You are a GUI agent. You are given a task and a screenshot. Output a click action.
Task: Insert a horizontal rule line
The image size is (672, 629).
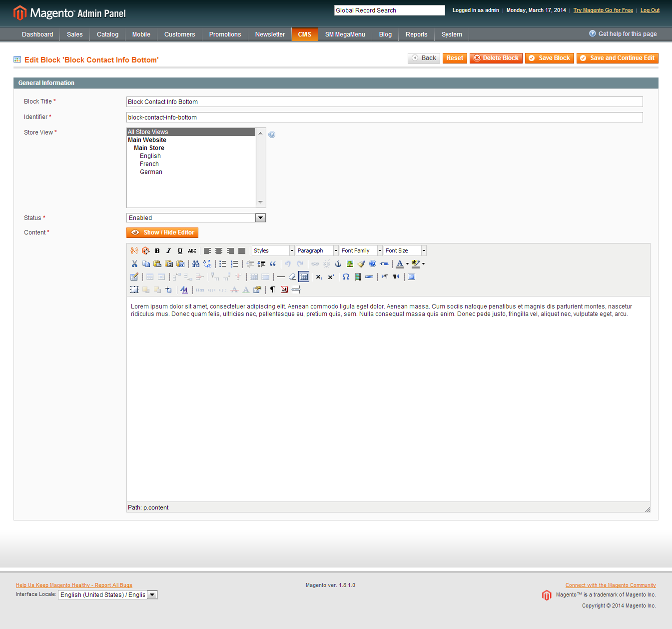(x=281, y=276)
